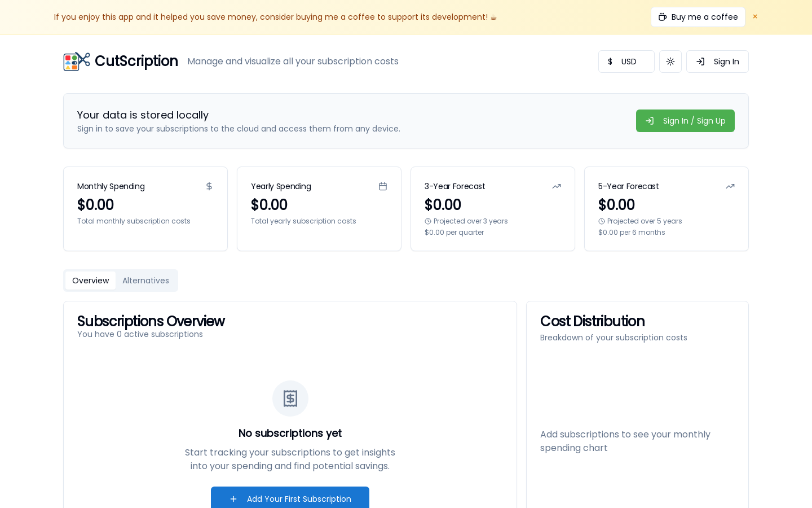This screenshot has height=508, width=812.
Task: Click Add Your First Subscription button
Action: coord(290,498)
